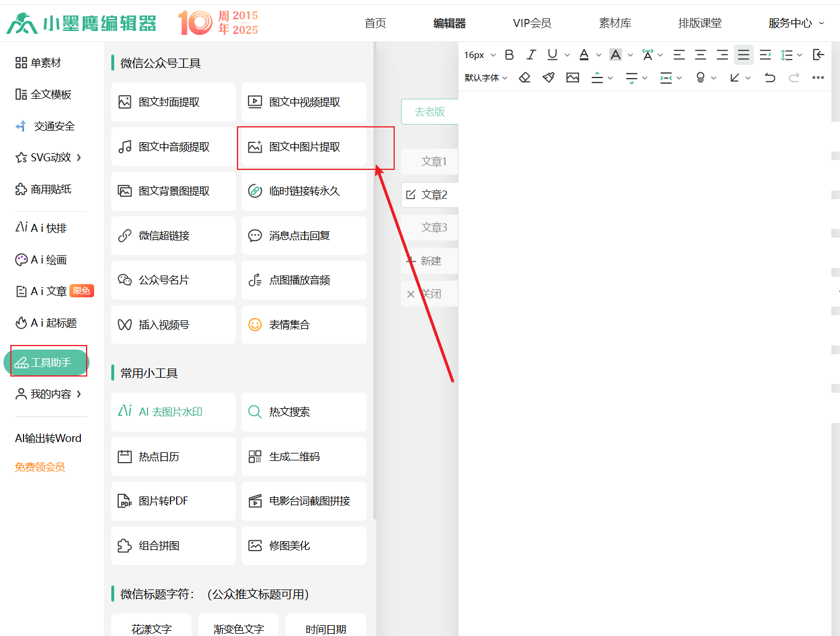
Task: Click the 免费领会员 link
Action: (x=40, y=467)
